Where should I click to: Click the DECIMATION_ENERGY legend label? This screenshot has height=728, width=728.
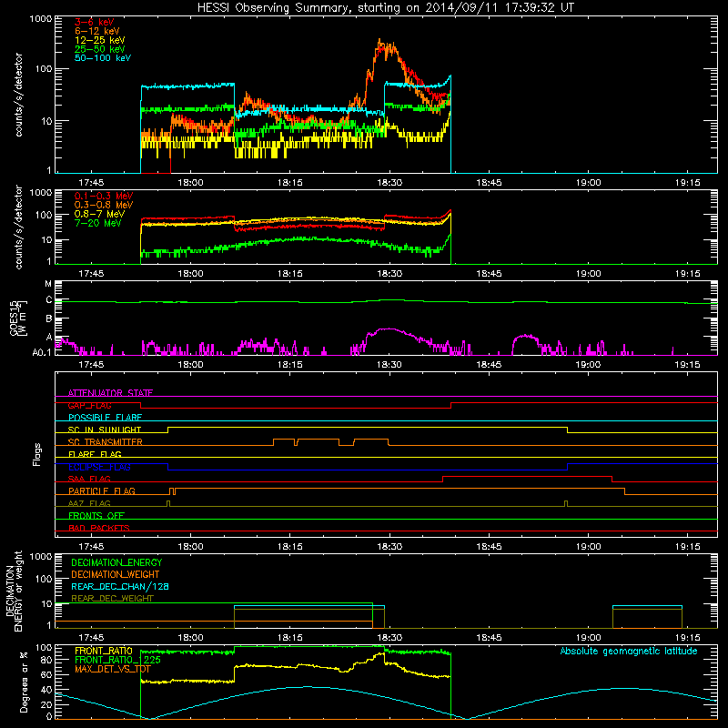(x=116, y=562)
